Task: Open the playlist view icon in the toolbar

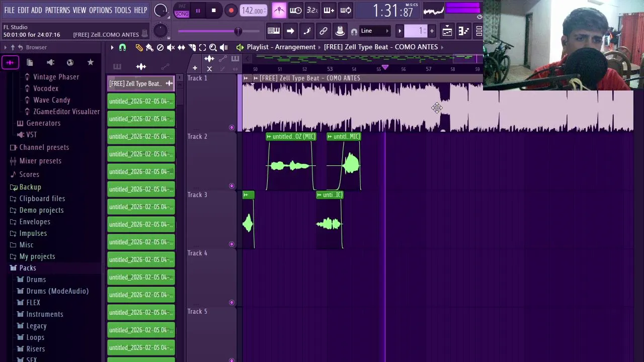Action: tap(447, 31)
